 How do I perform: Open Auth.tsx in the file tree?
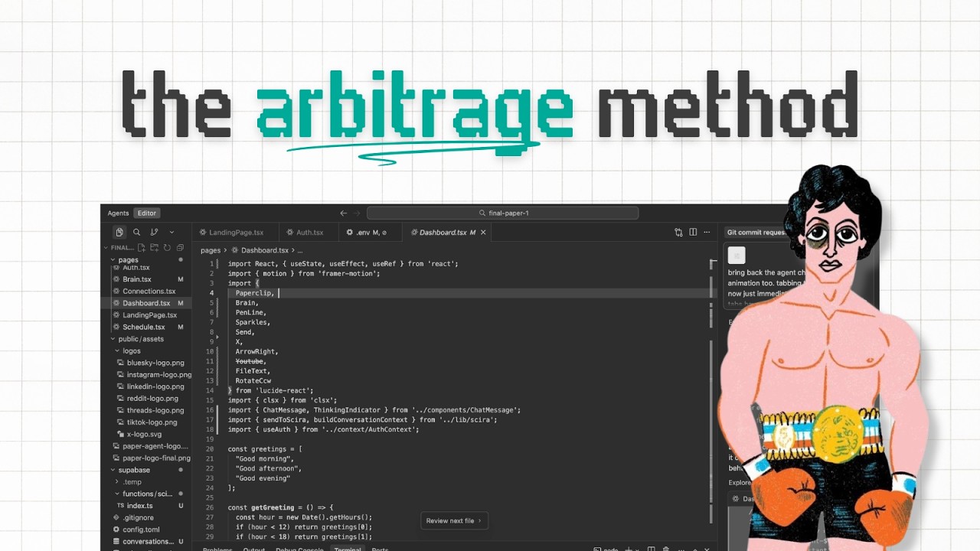[145, 268]
